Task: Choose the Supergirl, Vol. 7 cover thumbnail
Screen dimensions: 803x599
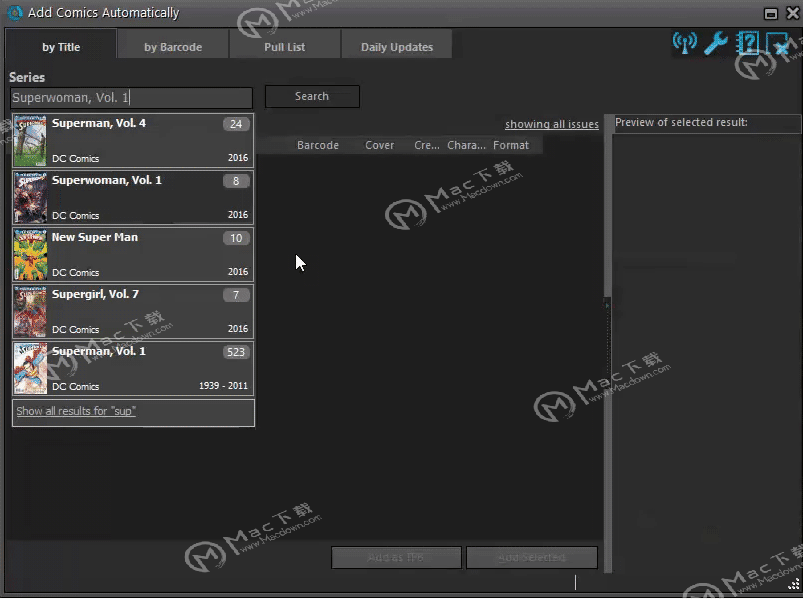Action: click(30, 311)
